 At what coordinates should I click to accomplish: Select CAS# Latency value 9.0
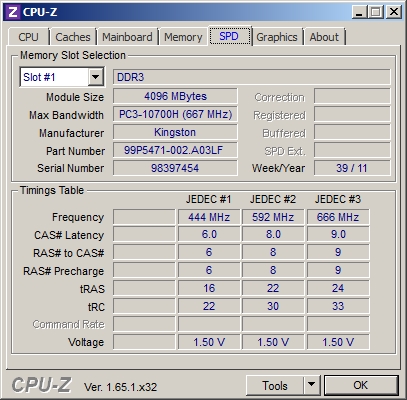338,234
